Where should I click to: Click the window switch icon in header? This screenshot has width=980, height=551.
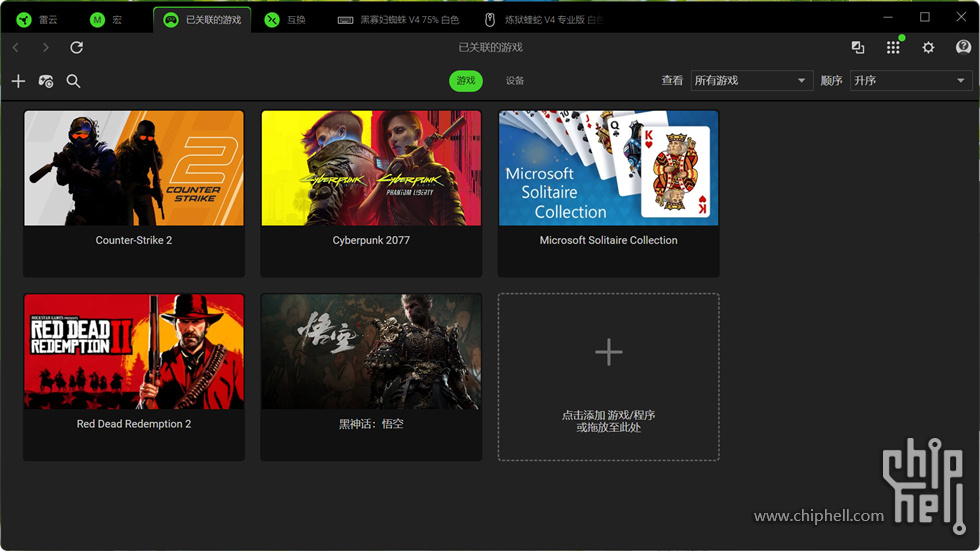[858, 47]
